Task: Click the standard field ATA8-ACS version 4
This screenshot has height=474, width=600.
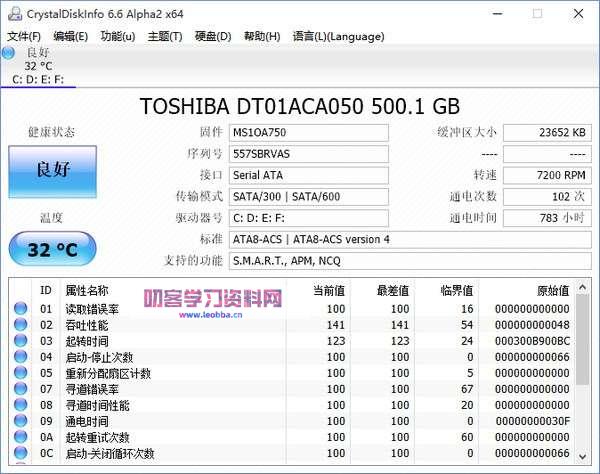Action: coord(410,240)
